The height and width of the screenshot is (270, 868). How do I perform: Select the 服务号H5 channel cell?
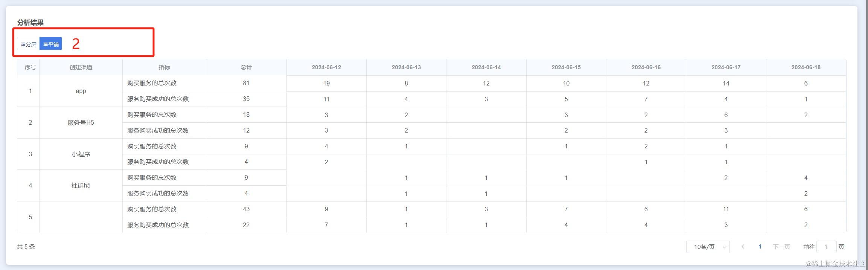[x=81, y=123]
